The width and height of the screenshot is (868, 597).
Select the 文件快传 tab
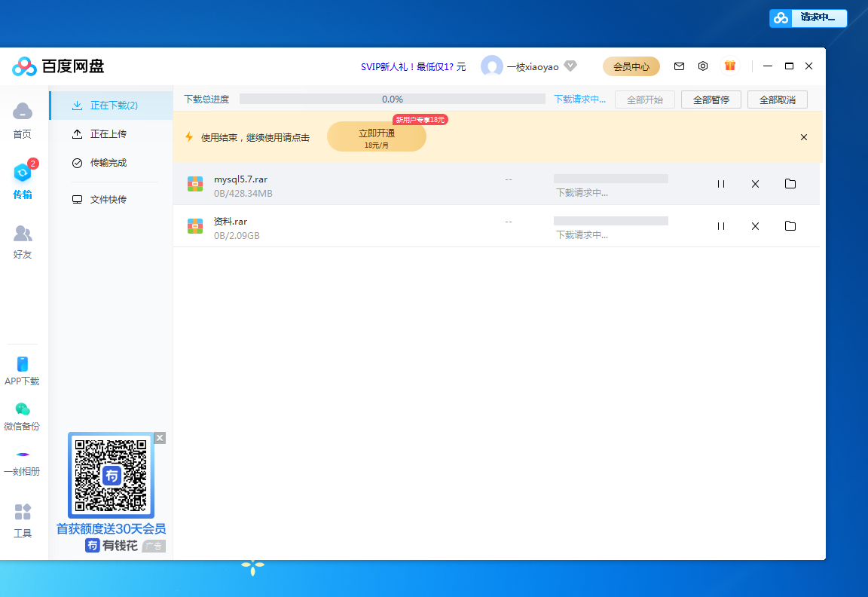click(x=112, y=199)
